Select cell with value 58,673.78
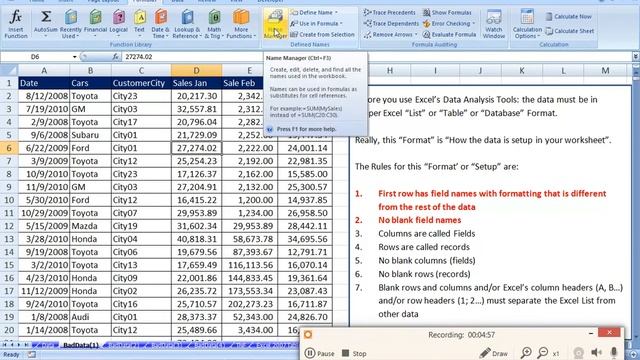This screenshot has width=640, height=360. 249,239
